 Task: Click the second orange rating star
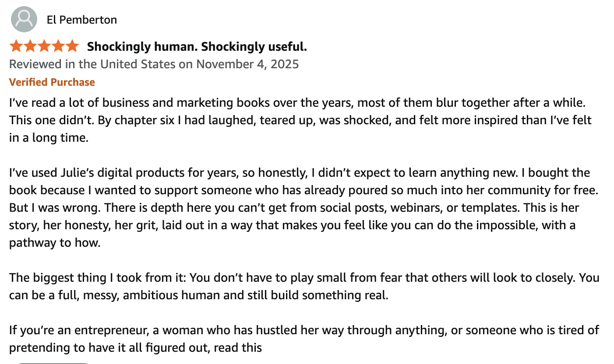tap(30, 46)
